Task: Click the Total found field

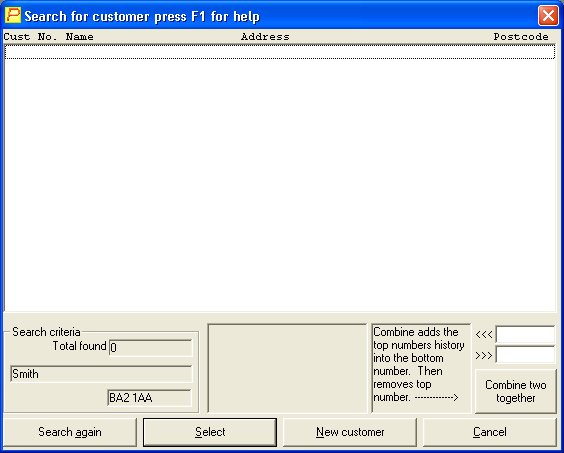Action: (x=151, y=347)
